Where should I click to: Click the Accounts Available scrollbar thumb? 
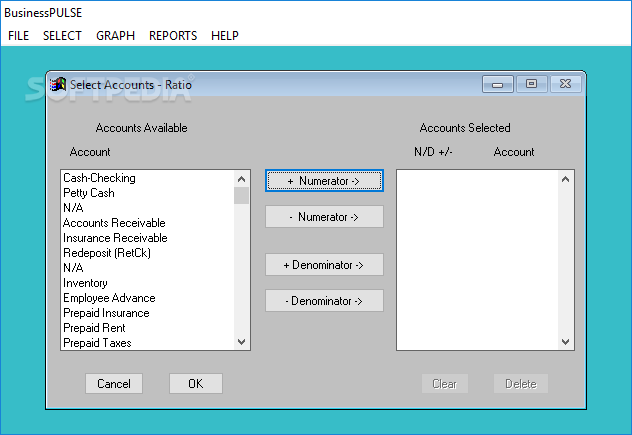coord(241,196)
